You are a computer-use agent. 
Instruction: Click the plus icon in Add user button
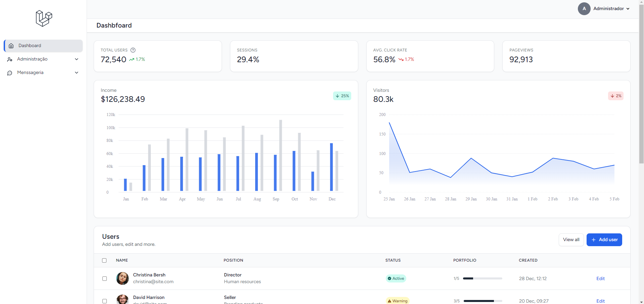pyautogui.click(x=594, y=240)
